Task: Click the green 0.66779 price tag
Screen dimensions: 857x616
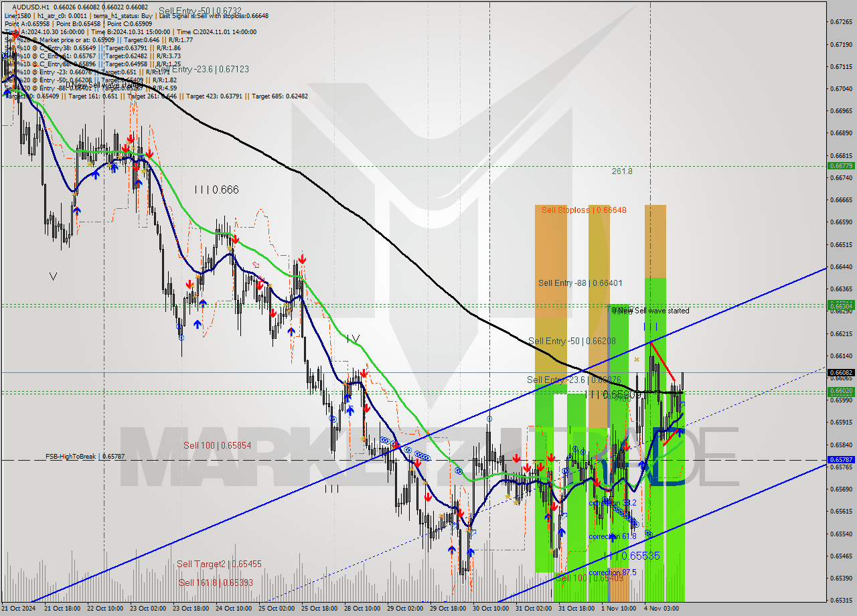Action: point(841,165)
